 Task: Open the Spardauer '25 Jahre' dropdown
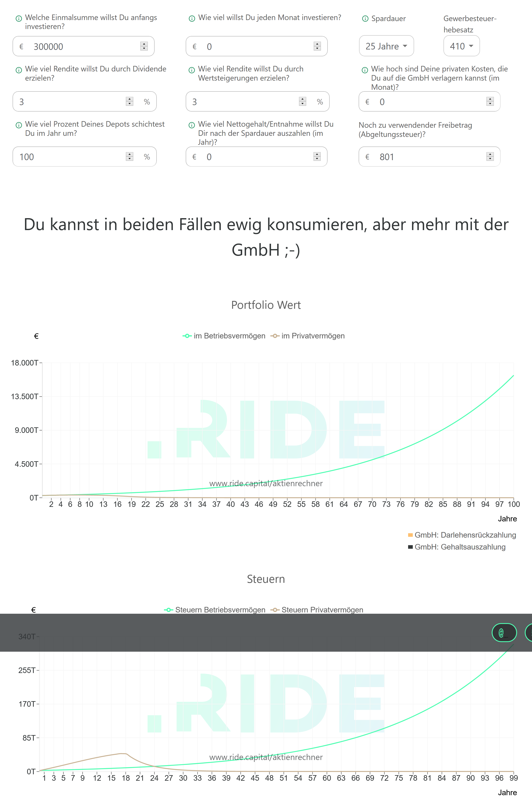tap(386, 46)
